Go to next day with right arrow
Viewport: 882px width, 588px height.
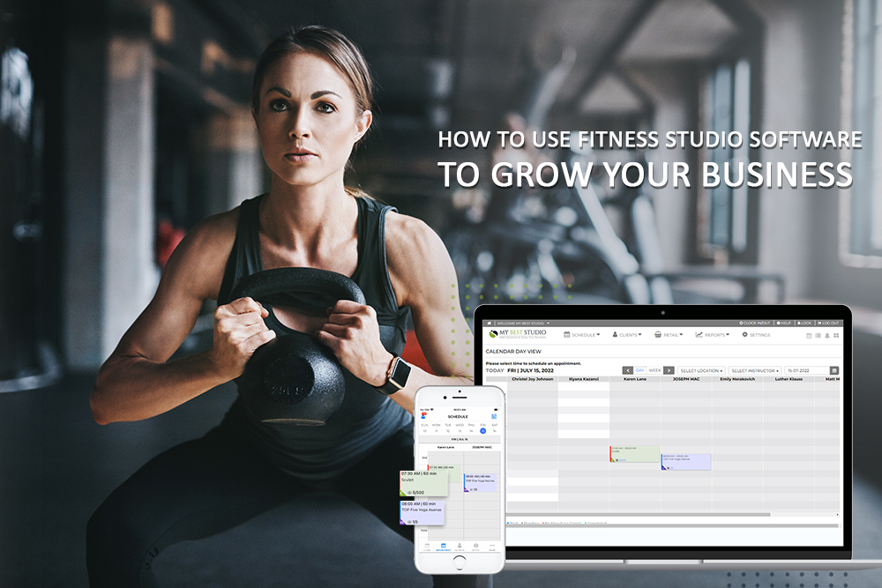(669, 370)
